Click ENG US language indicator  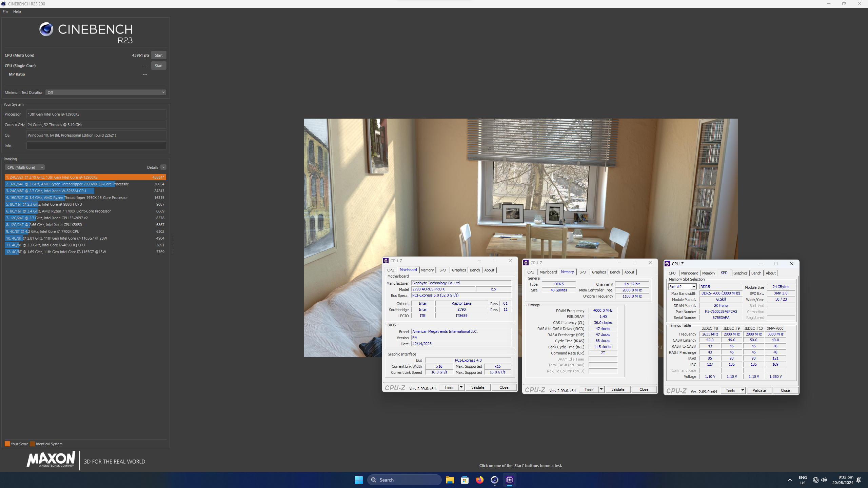(803, 480)
